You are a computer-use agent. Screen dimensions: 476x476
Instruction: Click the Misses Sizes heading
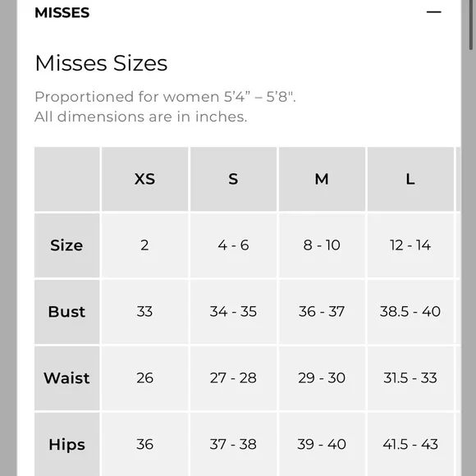[101, 63]
